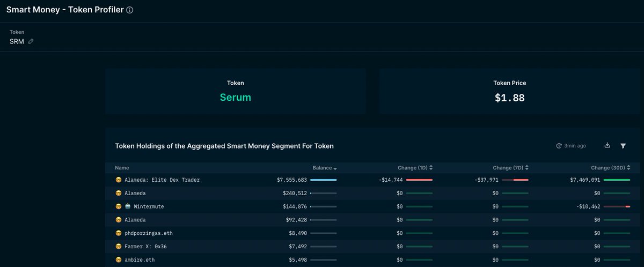Open the Alameda row with $240,512 balance

tap(372, 193)
